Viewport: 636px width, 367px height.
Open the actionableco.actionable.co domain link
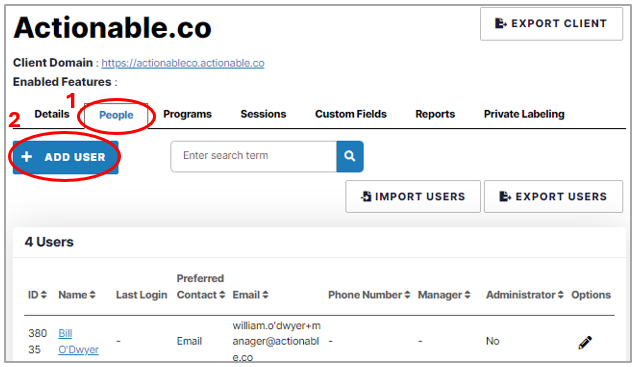point(183,63)
